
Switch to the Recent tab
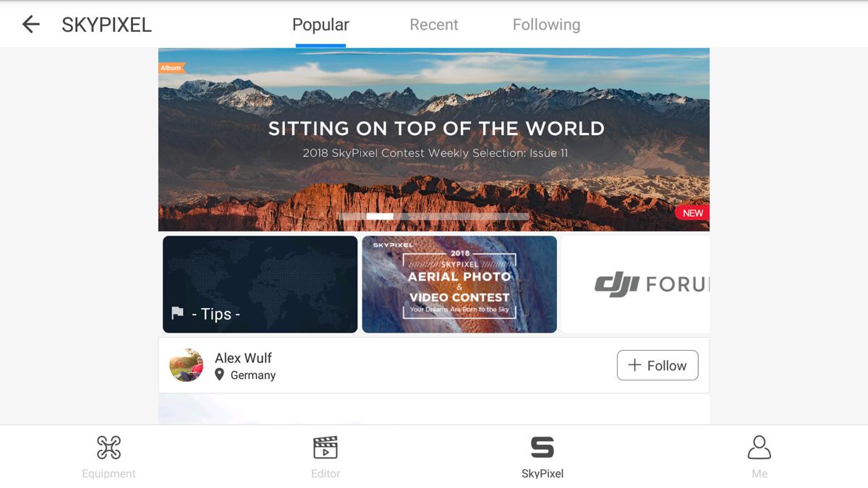[x=434, y=25]
